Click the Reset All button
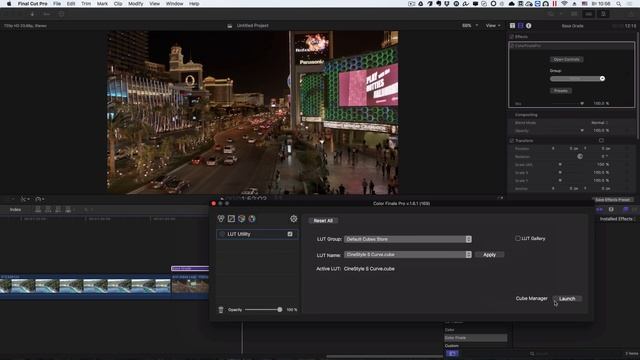The image size is (640, 360). tap(323, 220)
